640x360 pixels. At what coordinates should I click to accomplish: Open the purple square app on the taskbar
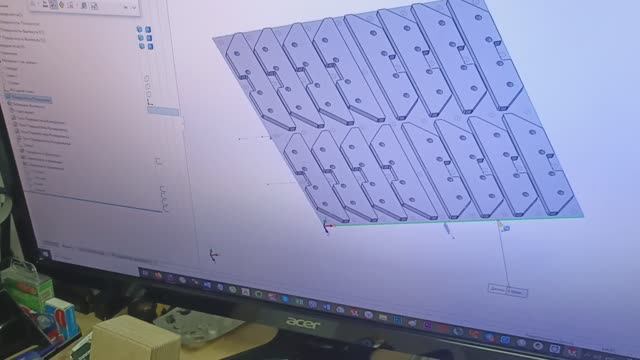click(427, 325)
